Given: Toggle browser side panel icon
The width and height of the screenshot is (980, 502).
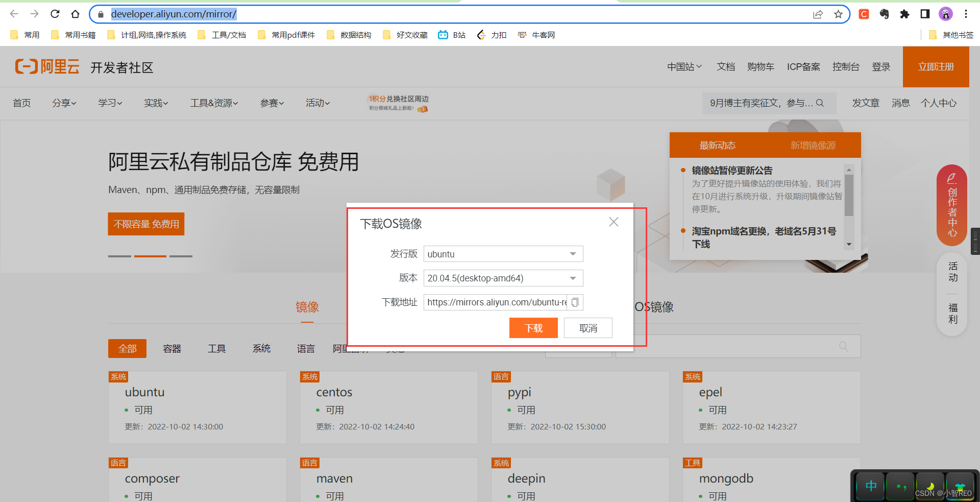Looking at the screenshot, I should click(925, 14).
